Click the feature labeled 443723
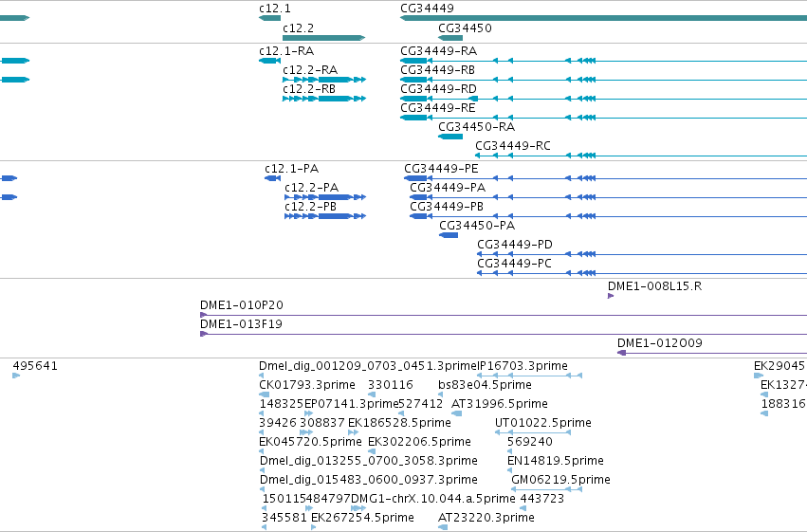Image resolution: width=807 pixels, height=532 pixels. tap(523, 509)
